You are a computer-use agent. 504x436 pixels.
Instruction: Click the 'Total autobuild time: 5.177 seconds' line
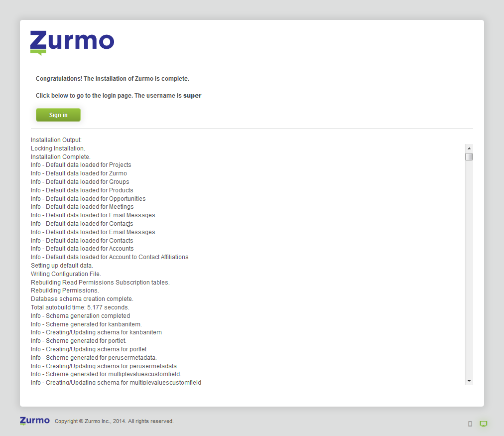[x=80, y=307]
